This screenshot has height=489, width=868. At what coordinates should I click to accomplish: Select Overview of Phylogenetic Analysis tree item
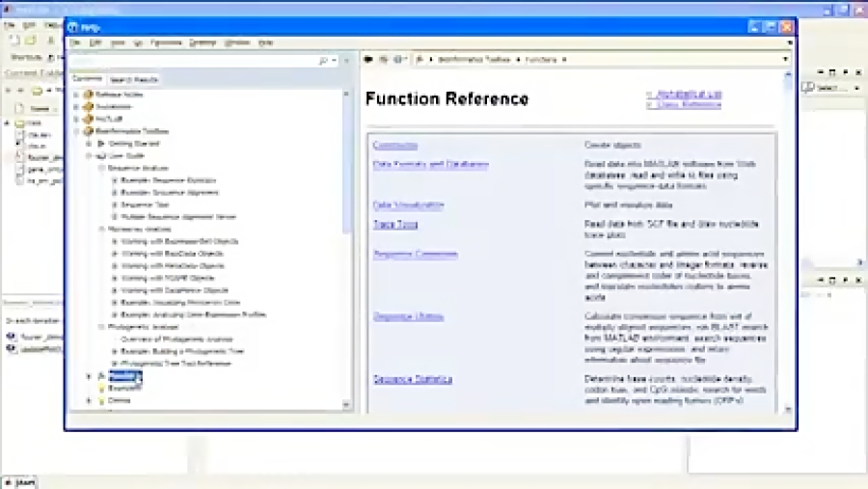pos(176,339)
